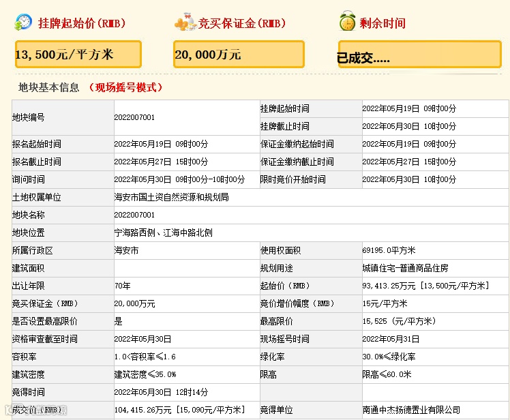Click the clock icon beside 挂牌起始价
Screen dimensions: 510x420
point(23,22)
